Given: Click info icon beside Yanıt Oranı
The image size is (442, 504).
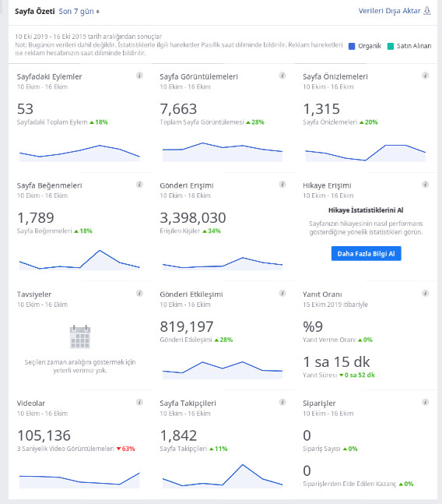Looking at the screenshot, I should [426, 293].
